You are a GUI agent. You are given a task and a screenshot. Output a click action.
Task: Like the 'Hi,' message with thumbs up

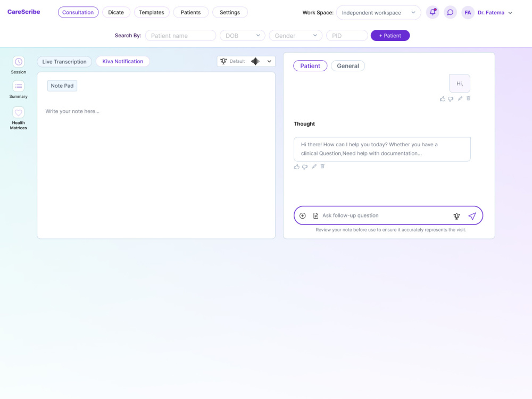pos(443,99)
